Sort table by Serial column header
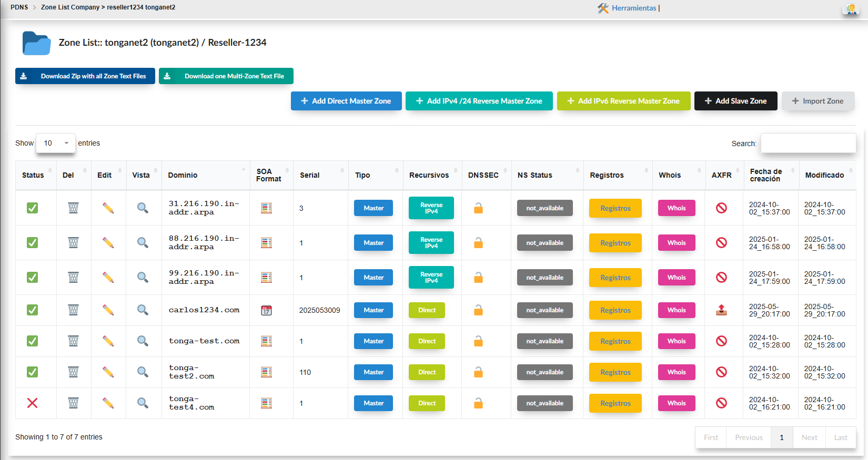This screenshot has width=868, height=460. tap(310, 175)
